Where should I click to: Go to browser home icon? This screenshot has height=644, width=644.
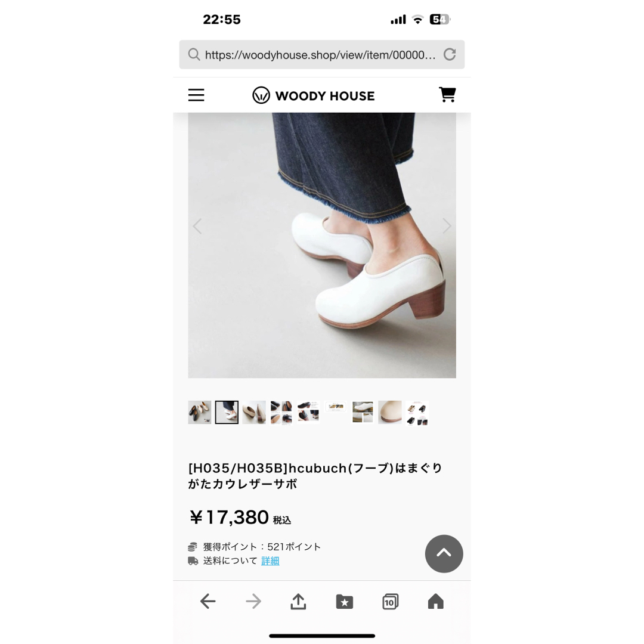click(436, 601)
